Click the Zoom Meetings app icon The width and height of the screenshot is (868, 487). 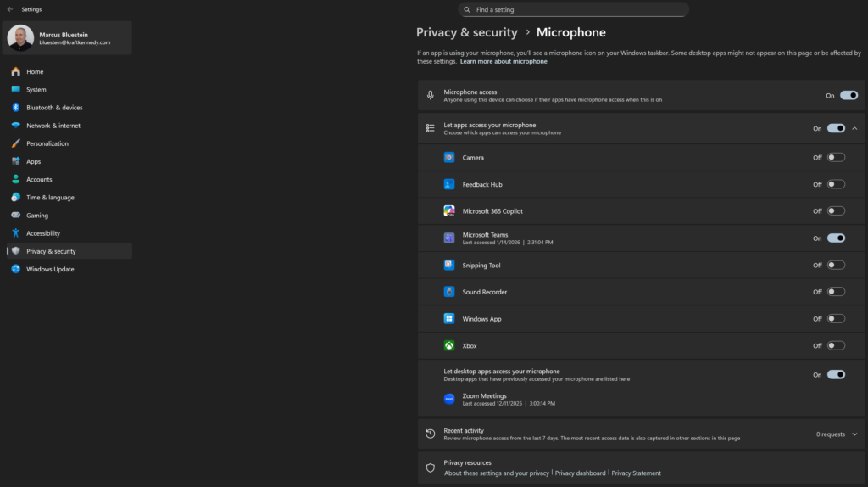tap(449, 399)
